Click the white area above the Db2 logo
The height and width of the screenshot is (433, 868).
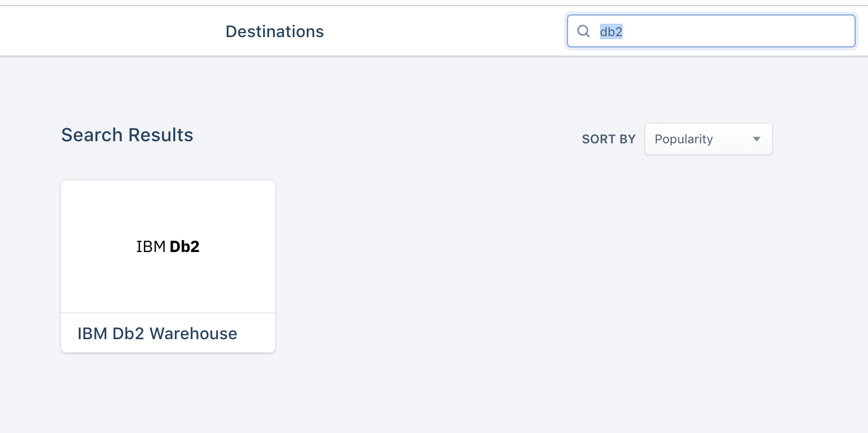(x=168, y=206)
